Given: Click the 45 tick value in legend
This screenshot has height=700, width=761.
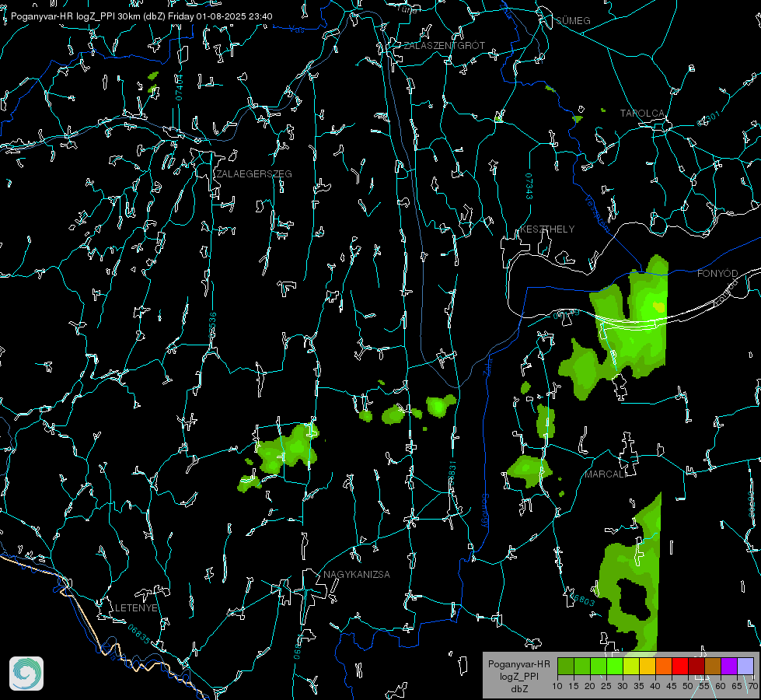Looking at the screenshot, I should point(672,686).
